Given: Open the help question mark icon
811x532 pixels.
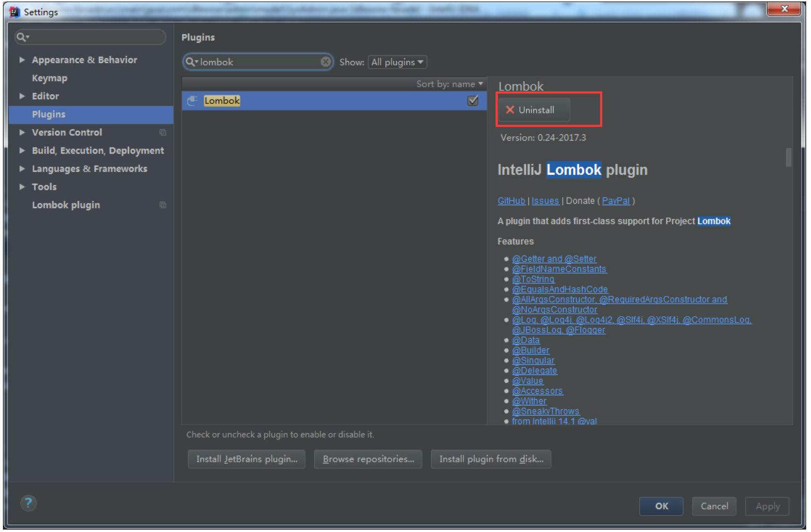Looking at the screenshot, I should pos(28,503).
